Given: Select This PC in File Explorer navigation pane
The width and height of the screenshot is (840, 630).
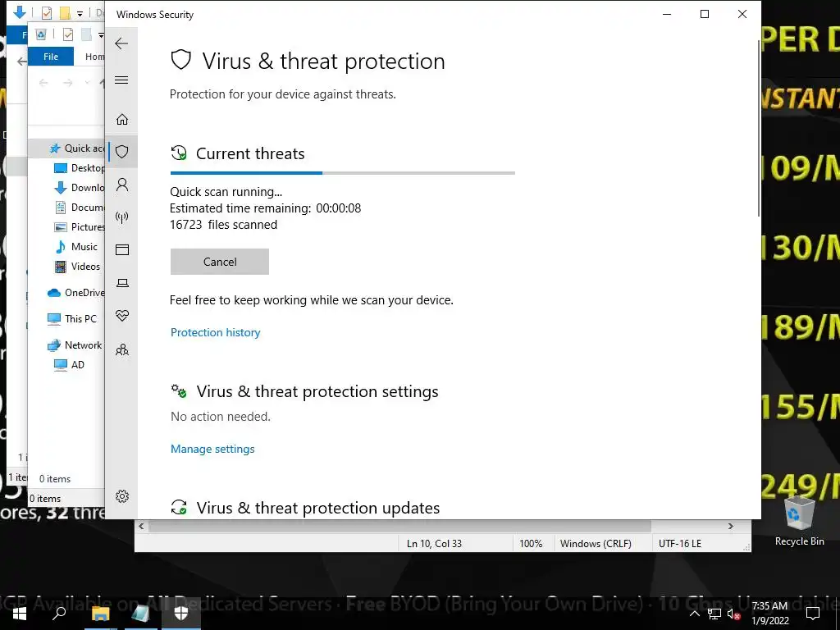Looking at the screenshot, I should point(72,319).
